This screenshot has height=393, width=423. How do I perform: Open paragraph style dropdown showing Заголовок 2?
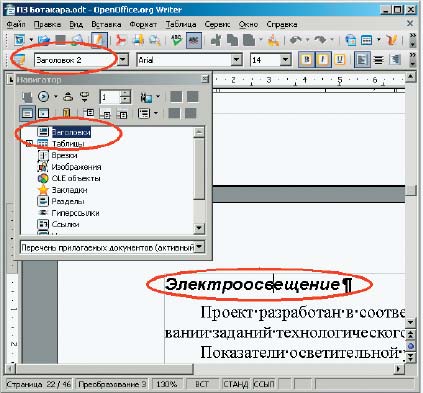(123, 60)
